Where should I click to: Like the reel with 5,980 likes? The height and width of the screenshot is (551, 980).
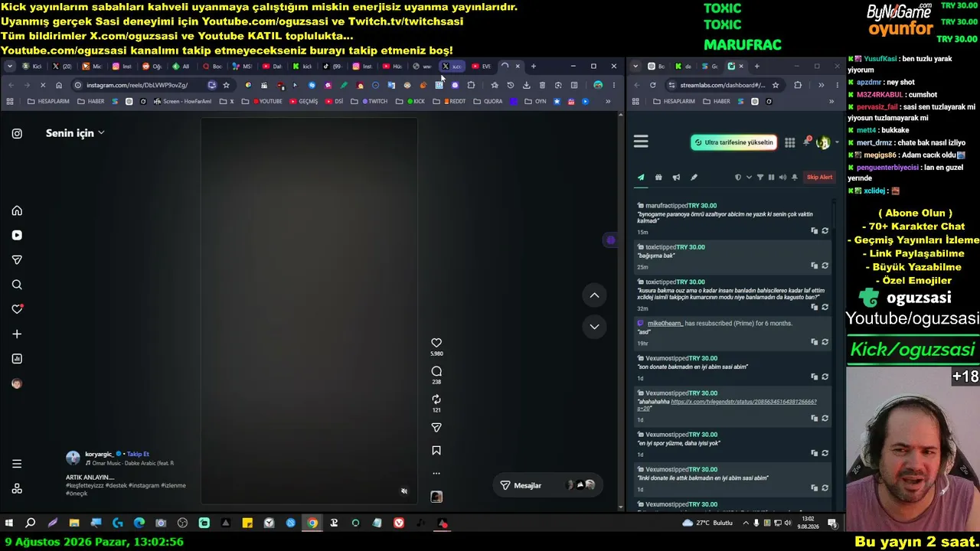436,343
